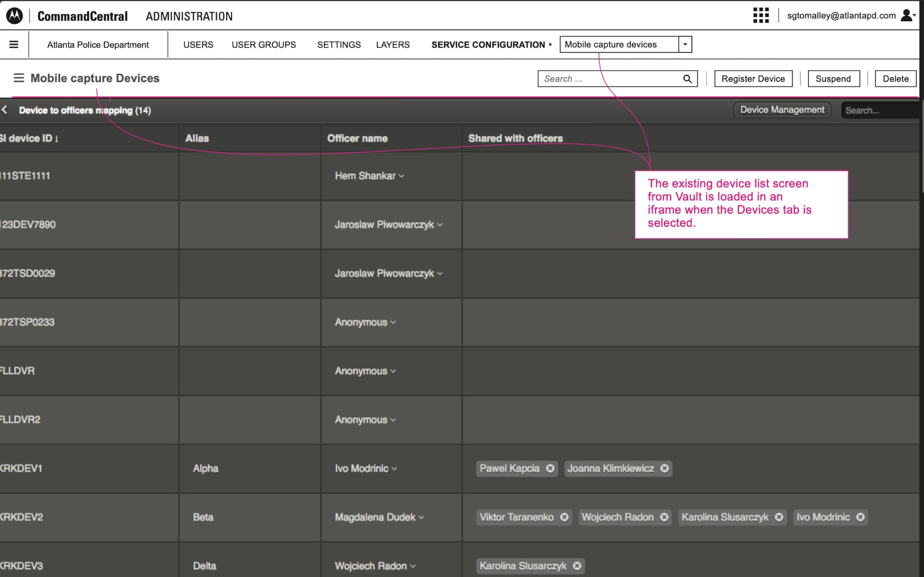The width and height of the screenshot is (924, 577).
Task: Click Atlanta Police Department agency name
Action: tap(98, 45)
